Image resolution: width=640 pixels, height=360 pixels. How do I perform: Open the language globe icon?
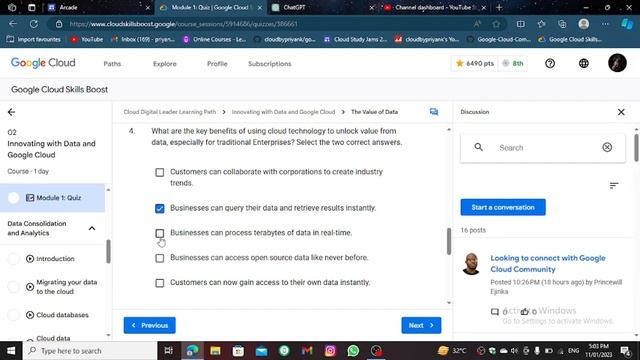click(x=584, y=63)
